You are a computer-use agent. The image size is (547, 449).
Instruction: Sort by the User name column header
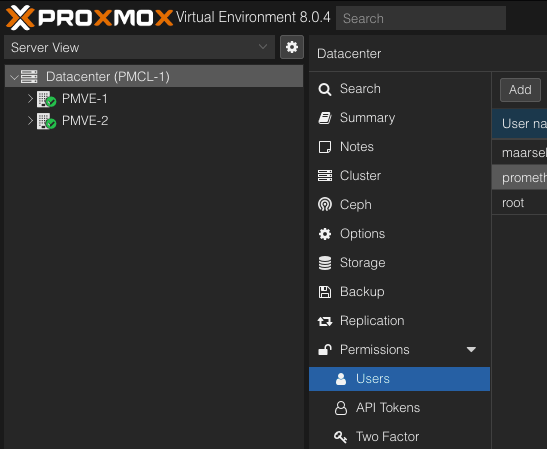pos(520,124)
